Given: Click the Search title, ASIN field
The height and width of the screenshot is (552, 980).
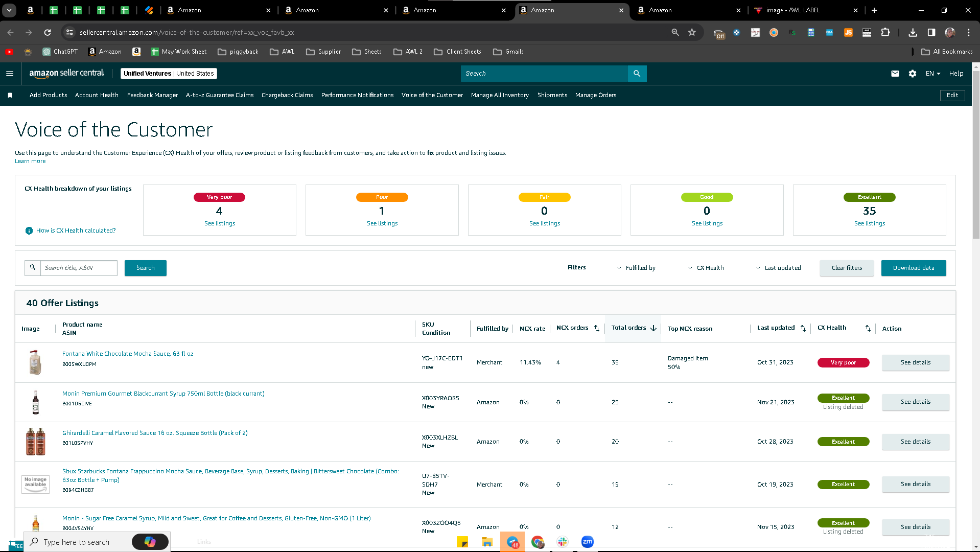Looking at the screenshot, I should (x=79, y=268).
